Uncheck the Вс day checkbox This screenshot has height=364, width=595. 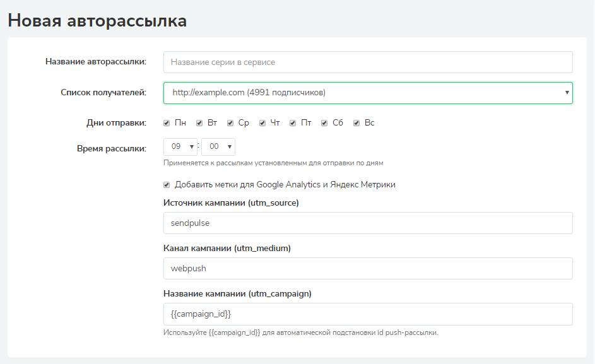(x=356, y=123)
